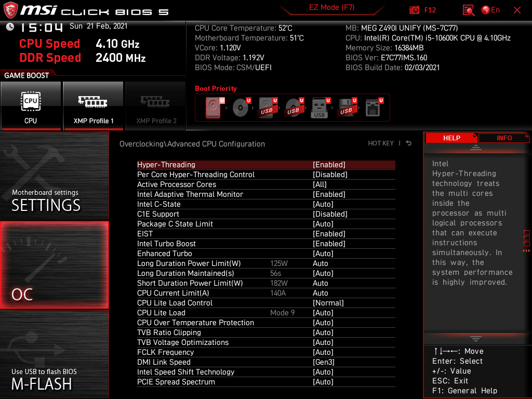Screen dimensions: 532x399
Task: Click the GAME BOOST label
Action: point(26,75)
